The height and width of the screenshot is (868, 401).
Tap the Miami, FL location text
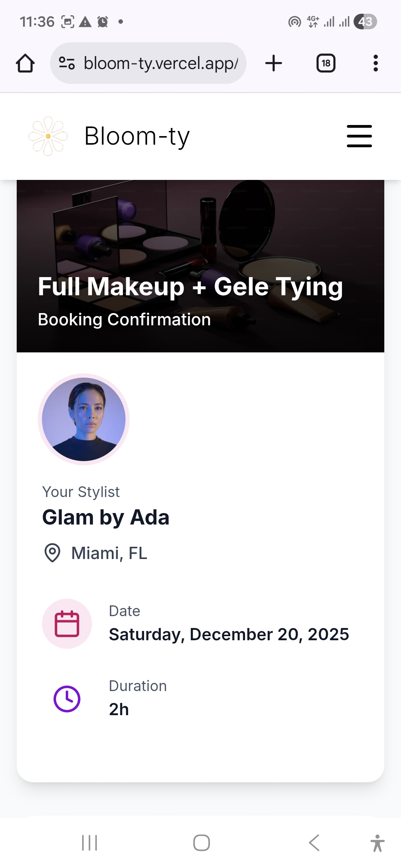[x=109, y=553]
